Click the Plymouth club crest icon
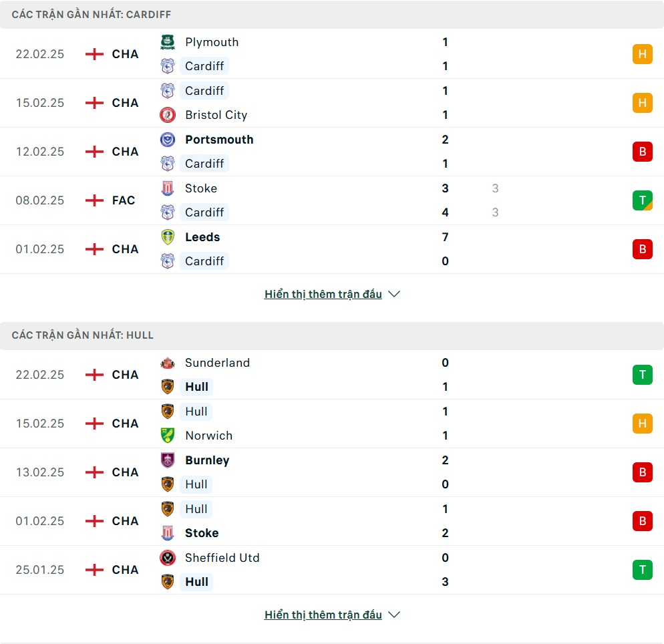This screenshot has height=644, width=664. coord(167,42)
